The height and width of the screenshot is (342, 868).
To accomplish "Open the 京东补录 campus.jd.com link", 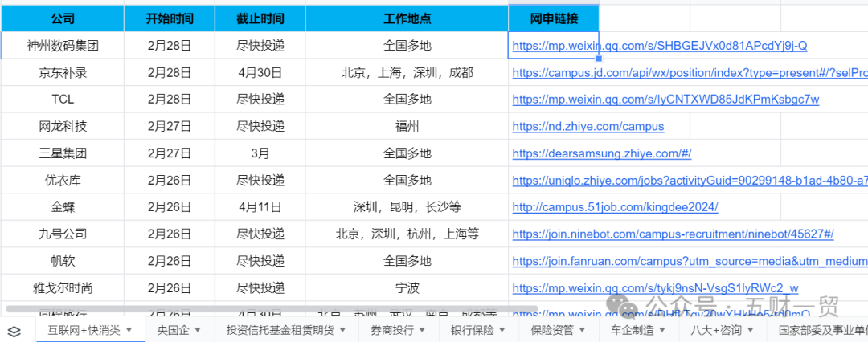I will click(x=690, y=72).
